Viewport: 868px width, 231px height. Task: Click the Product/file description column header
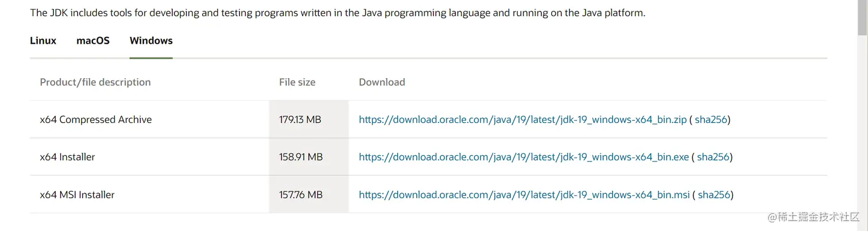(x=95, y=82)
